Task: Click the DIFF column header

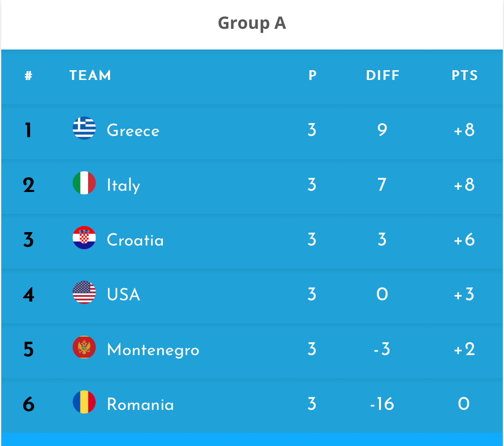Action: point(383,75)
